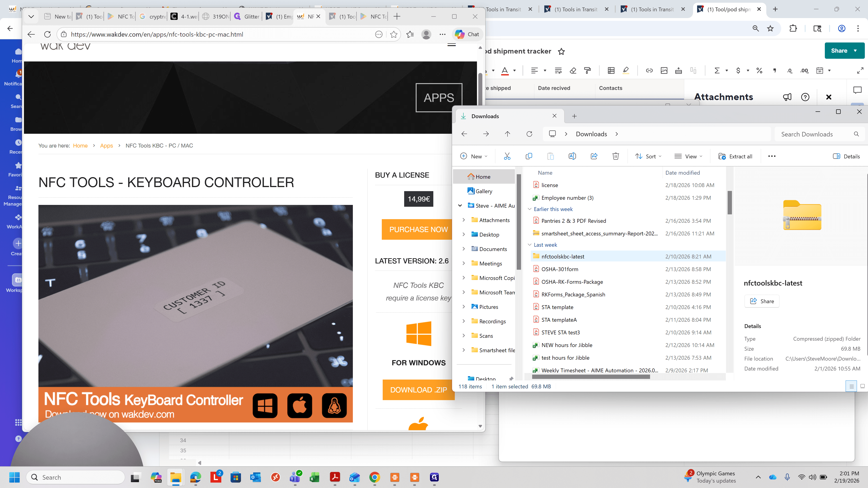Click the Smartsheet format painter icon
This screenshot has width=868, height=488.
tap(587, 70)
